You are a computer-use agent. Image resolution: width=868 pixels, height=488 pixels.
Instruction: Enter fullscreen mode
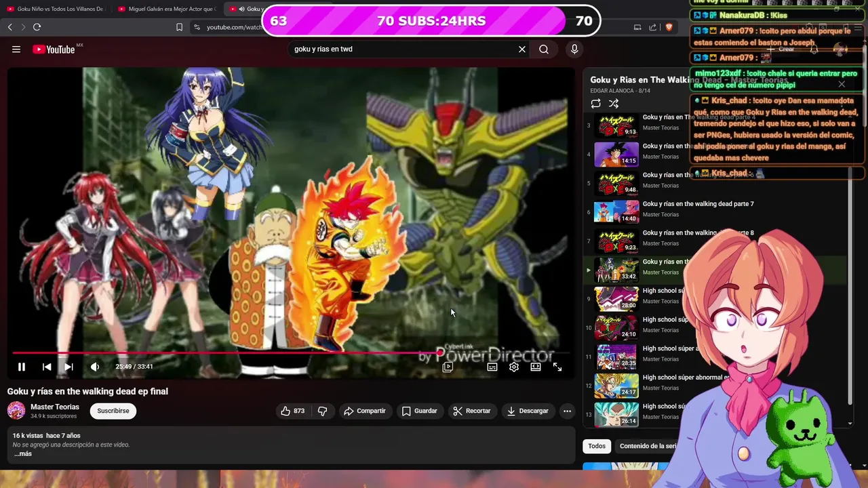point(557,367)
